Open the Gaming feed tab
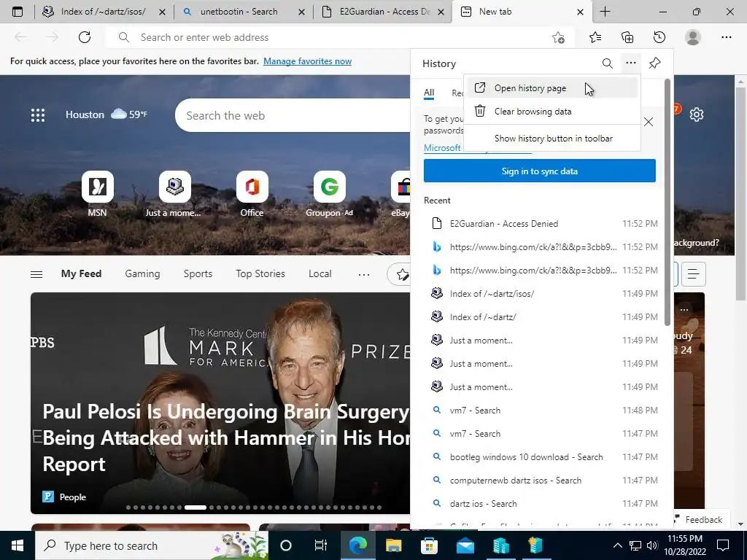The width and height of the screenshot is (747, 560). [142, 274]
